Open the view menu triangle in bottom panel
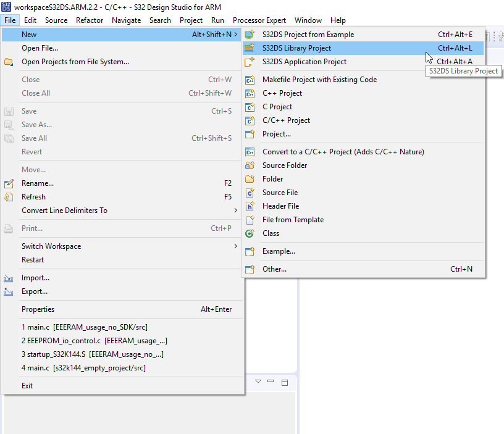 pyautogui.click(x=258, y=382)
